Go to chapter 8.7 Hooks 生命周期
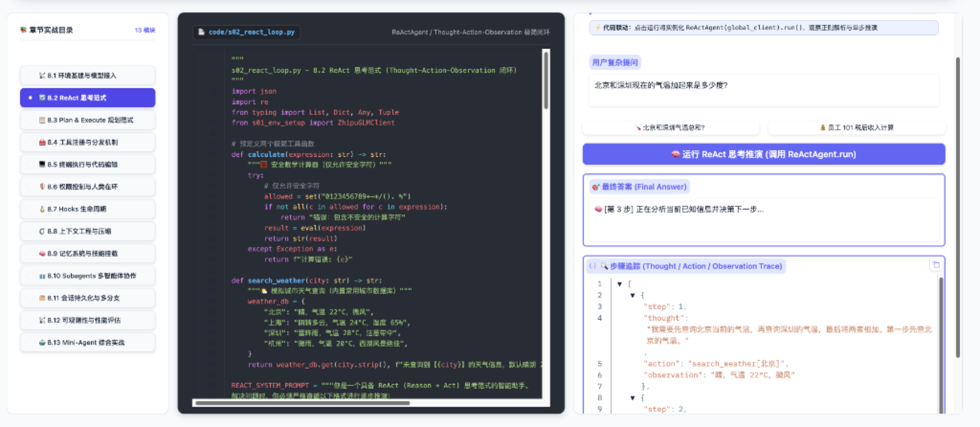Screen dimensions: 980x427 pos(88,209)
